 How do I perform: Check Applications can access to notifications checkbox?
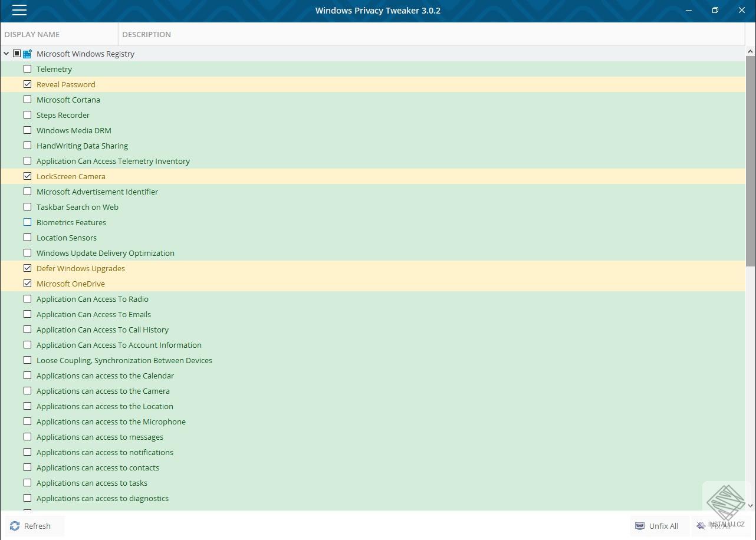[27, 452]
